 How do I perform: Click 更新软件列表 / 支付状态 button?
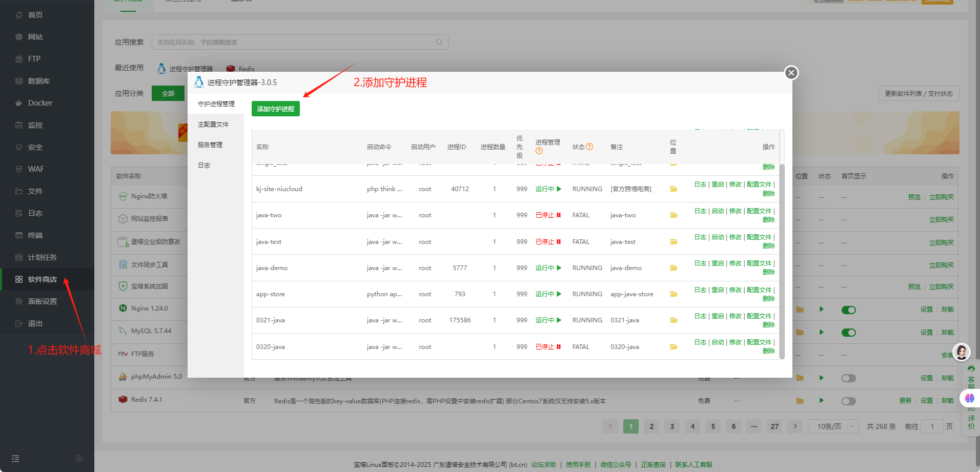tap(918, 94)
